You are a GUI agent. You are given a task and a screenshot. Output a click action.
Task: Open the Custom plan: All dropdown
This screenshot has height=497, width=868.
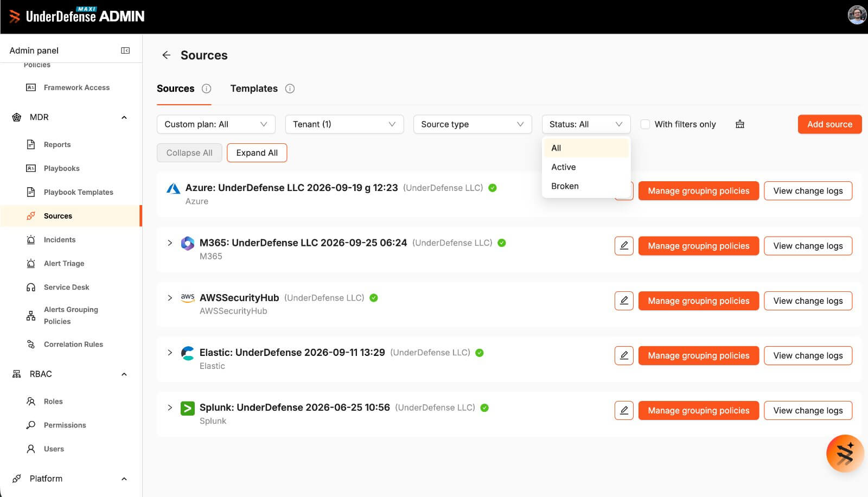point(216,124)
